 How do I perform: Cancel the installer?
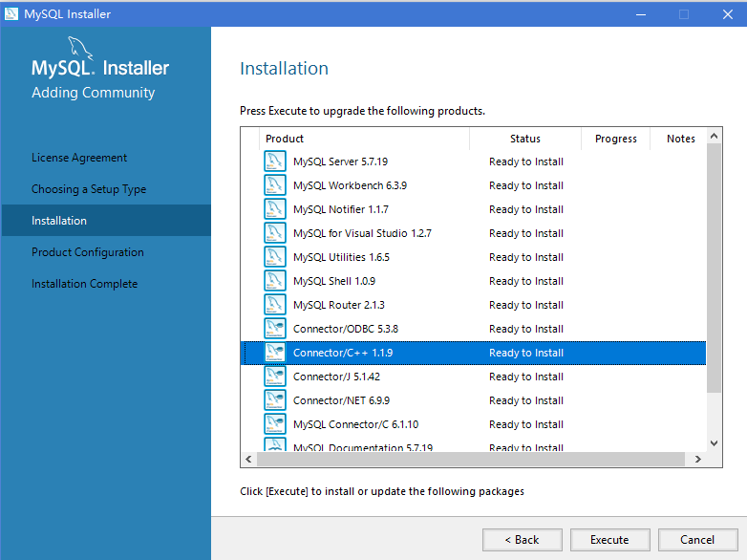697,540
